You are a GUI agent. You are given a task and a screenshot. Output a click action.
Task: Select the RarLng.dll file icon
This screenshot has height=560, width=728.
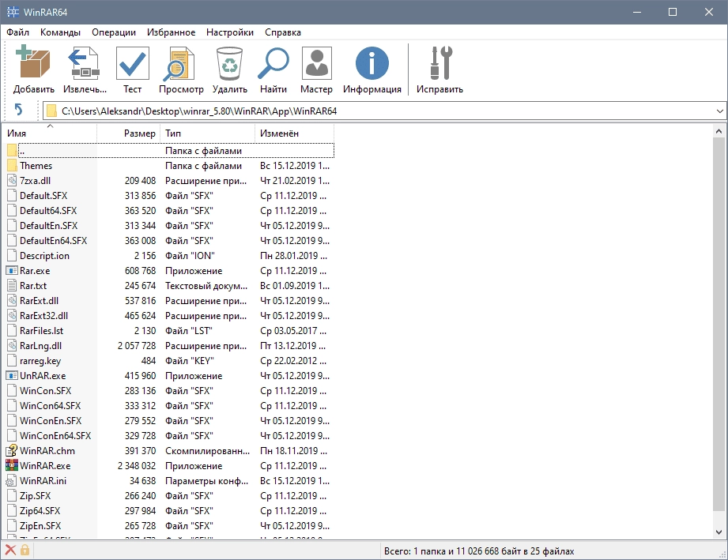pos(12,345)
